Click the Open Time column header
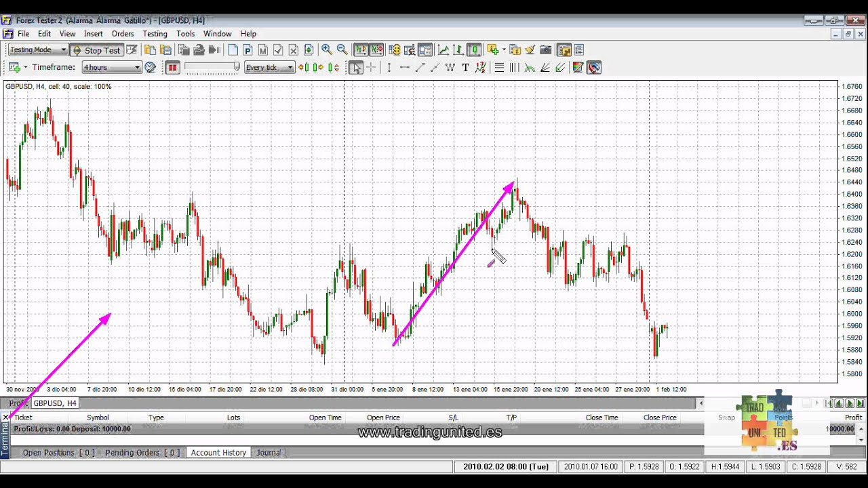The height and width of the screenshot is (488, 868). tap(325, 418)
